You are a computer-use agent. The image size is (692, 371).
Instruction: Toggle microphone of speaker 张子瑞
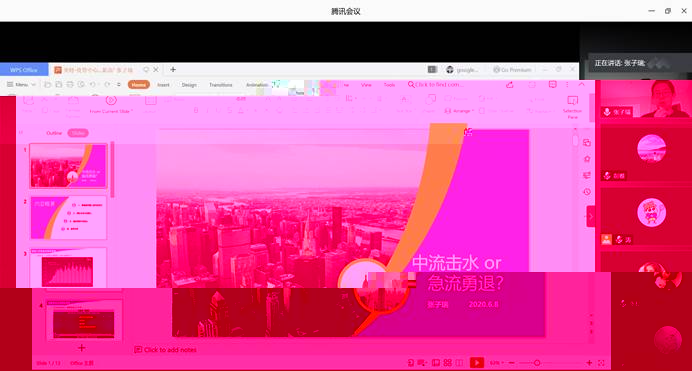coord(607,112)
